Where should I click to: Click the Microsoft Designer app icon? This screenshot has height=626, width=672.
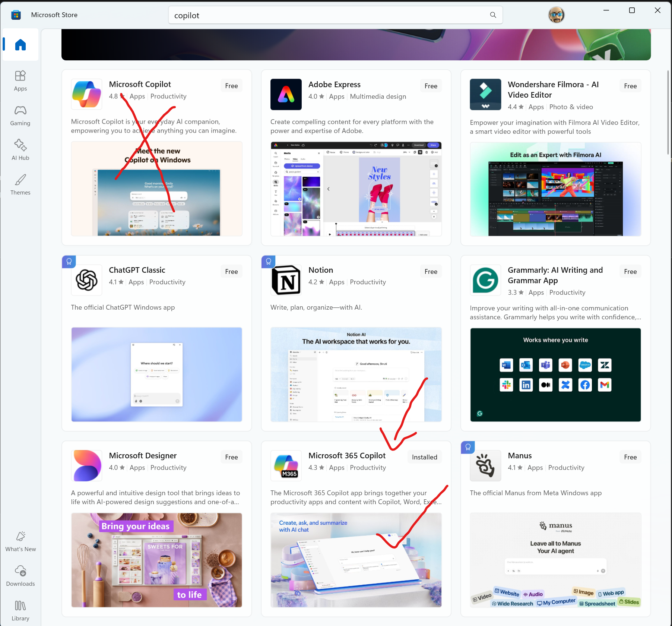click(x=87, y=465)
